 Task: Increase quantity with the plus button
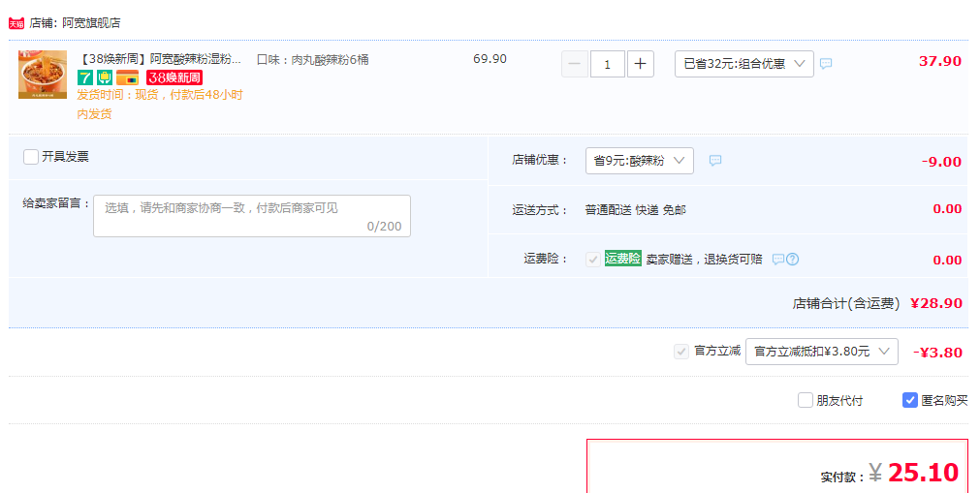coord(641,64)
